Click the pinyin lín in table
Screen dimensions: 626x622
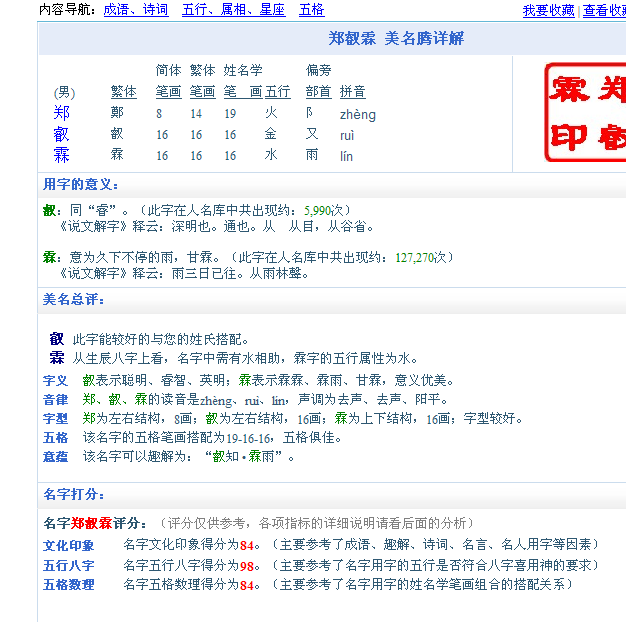click(346, 156)
